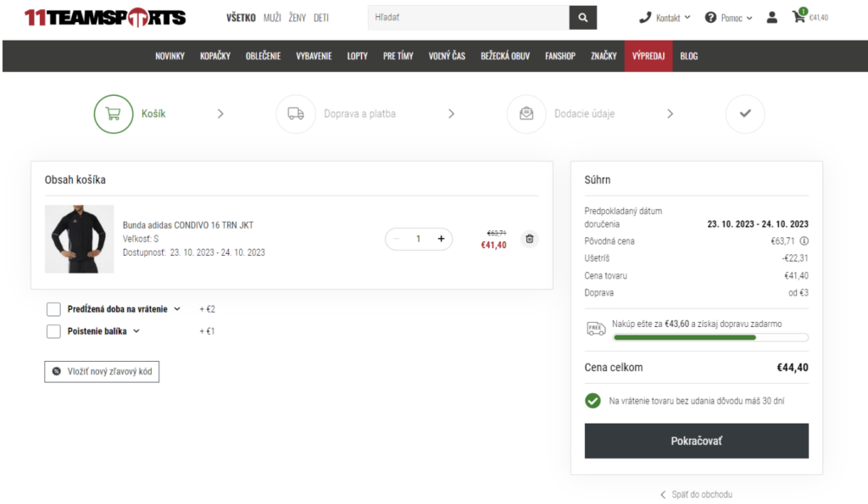Click the Veľkosť: S size text
868x504 pixels.
pos(141,239)
